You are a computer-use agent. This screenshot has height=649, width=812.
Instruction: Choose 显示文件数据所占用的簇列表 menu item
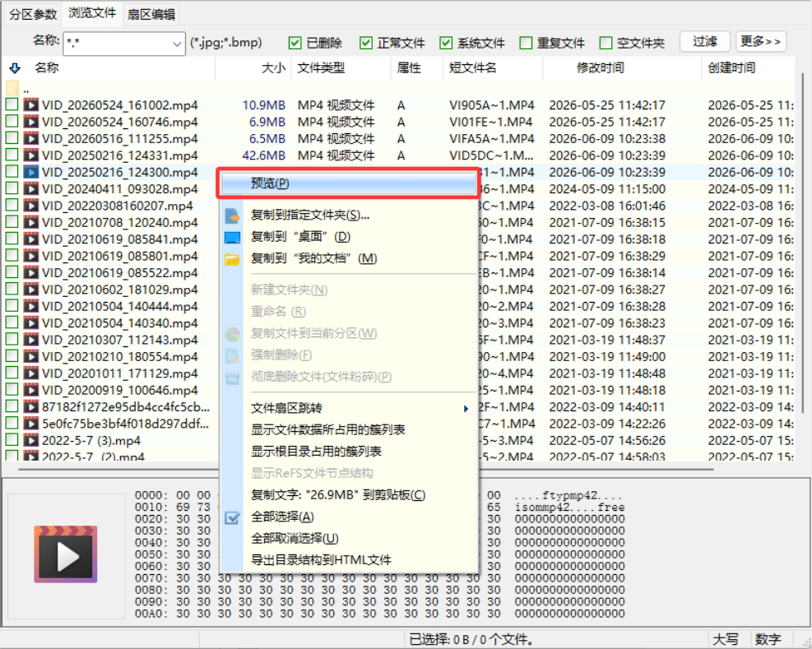point(347,430)
